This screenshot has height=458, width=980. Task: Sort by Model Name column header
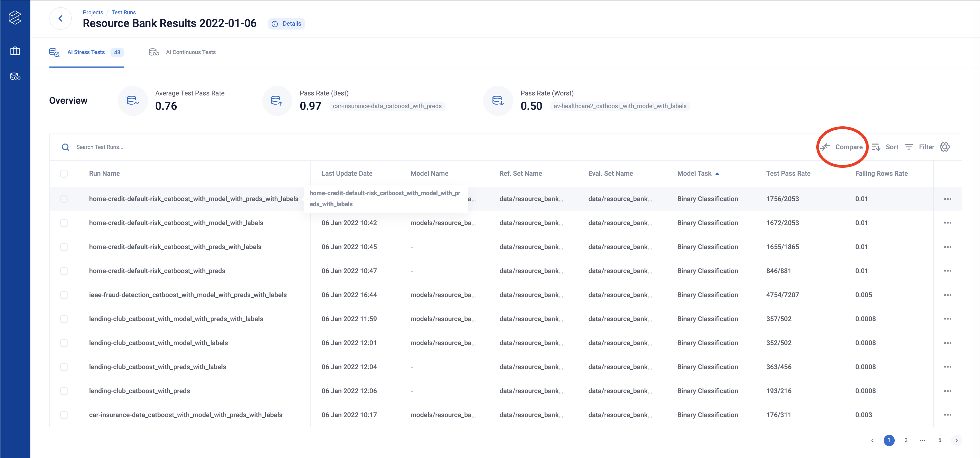[x=429, y=174]
